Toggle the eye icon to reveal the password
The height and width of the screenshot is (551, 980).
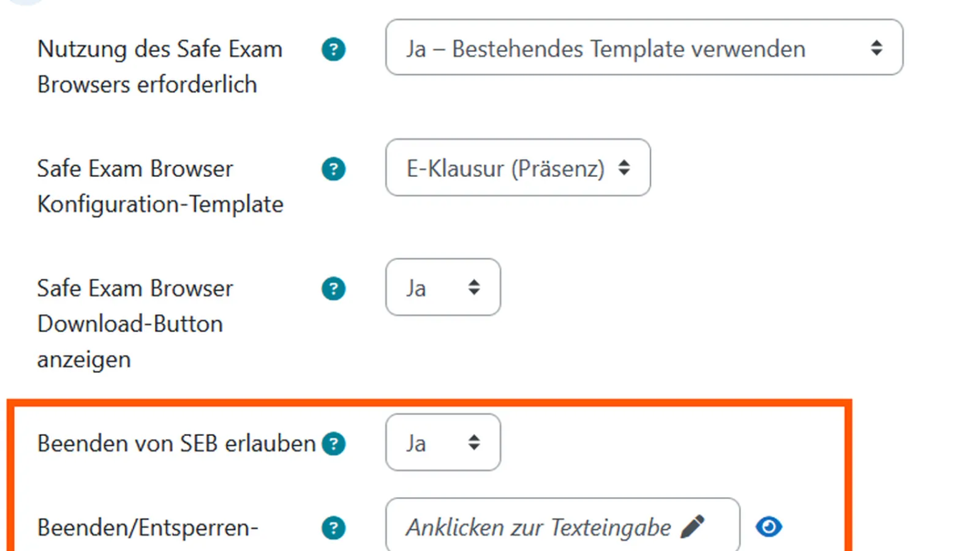768,526
